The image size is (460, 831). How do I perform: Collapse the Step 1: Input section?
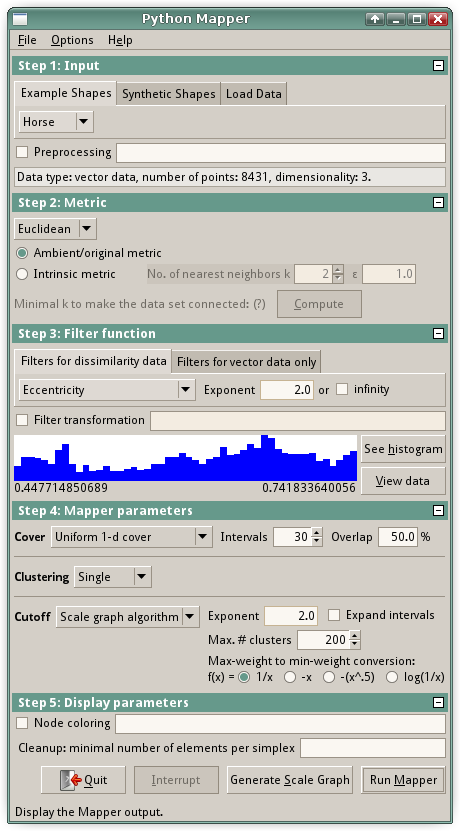pyautogui.click(x=438, y=66)
